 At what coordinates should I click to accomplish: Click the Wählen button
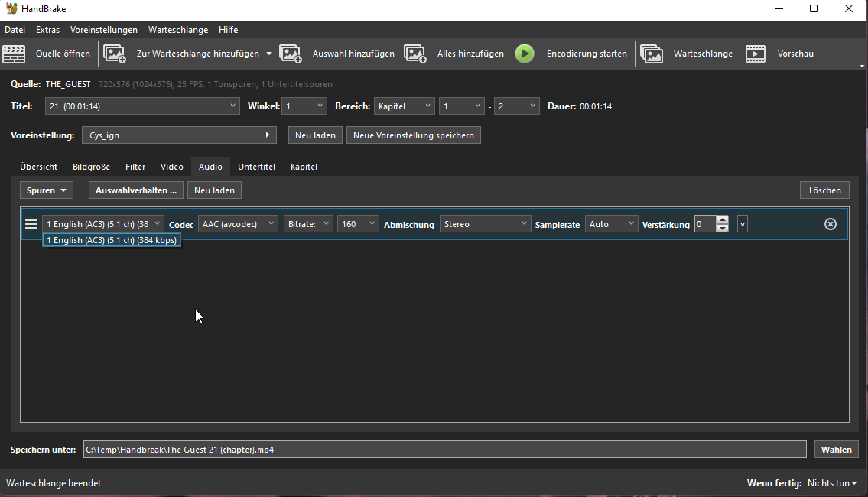coord(837,450)
